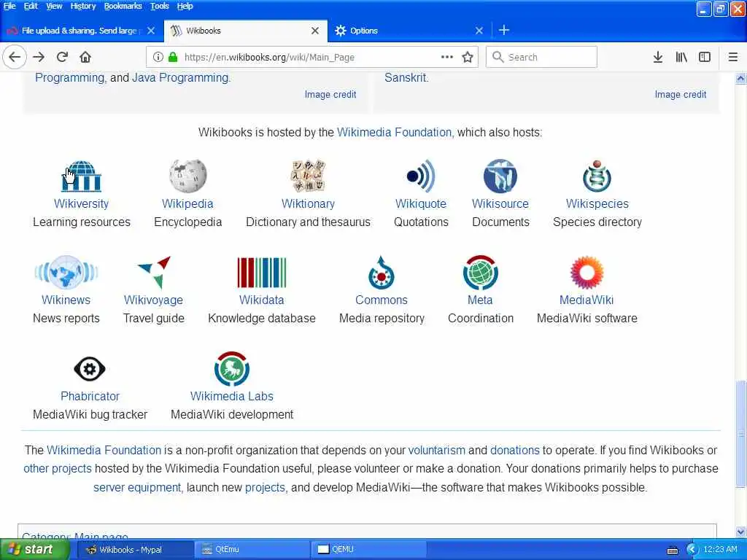This screenshot has height=560, width=747.
Task: Click the Phabricator eye-gear icon
Action: 90,368
